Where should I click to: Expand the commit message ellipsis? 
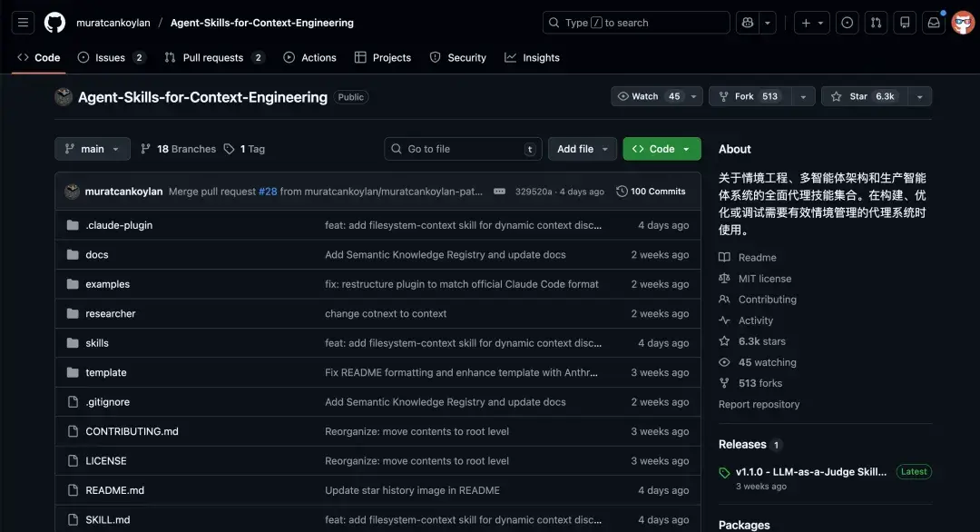(x=500, y=192)
